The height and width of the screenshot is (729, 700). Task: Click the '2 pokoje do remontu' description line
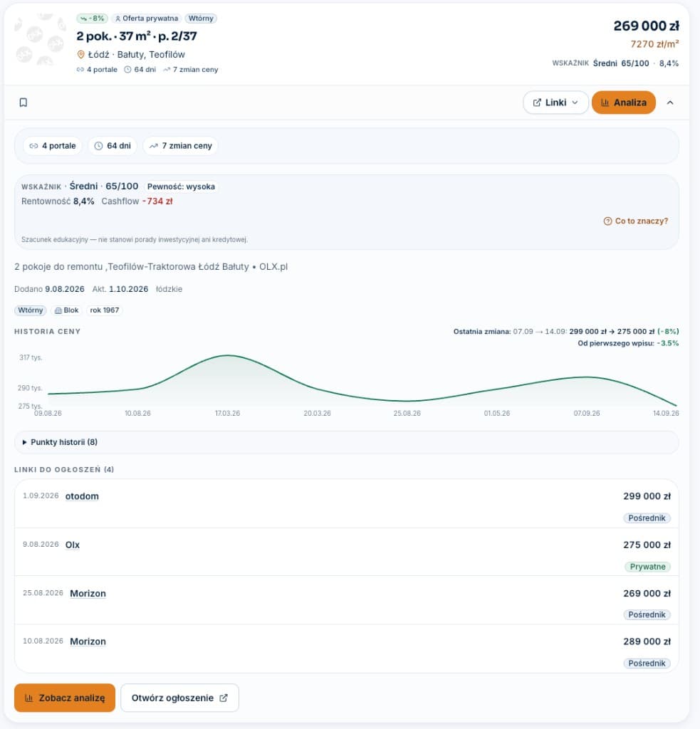[151, 267]
